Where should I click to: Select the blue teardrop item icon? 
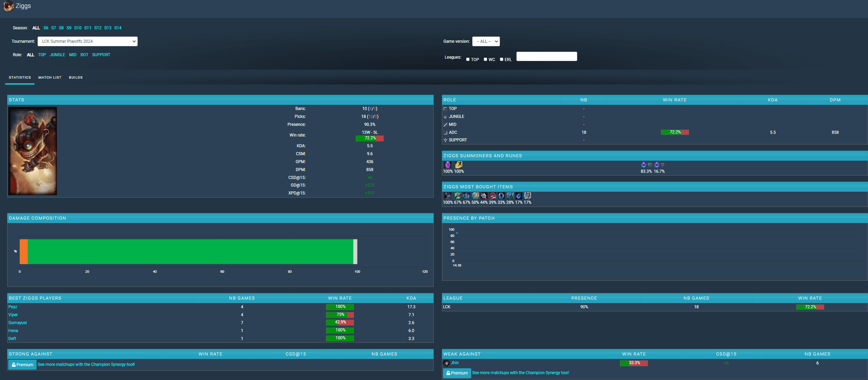519,196
